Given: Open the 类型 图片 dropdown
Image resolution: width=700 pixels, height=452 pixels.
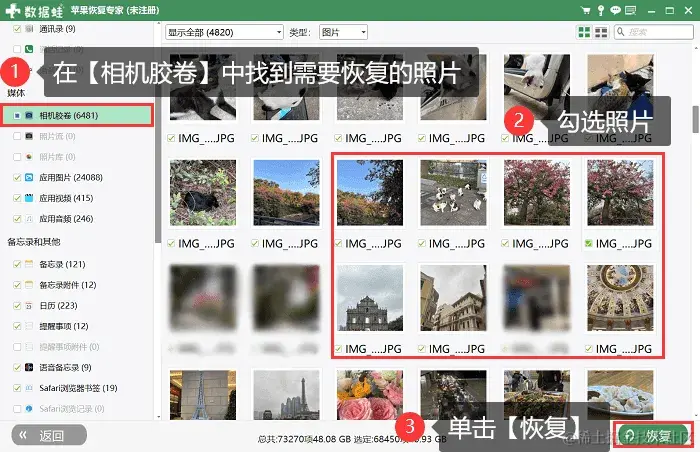Looking at the screenshot, I should pos(343,32).
